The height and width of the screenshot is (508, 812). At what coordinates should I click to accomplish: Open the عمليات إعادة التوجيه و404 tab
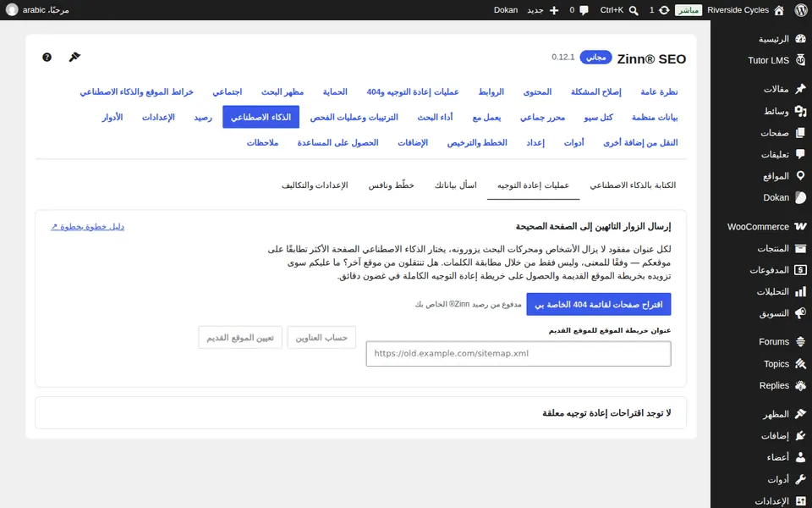point(413,91)
